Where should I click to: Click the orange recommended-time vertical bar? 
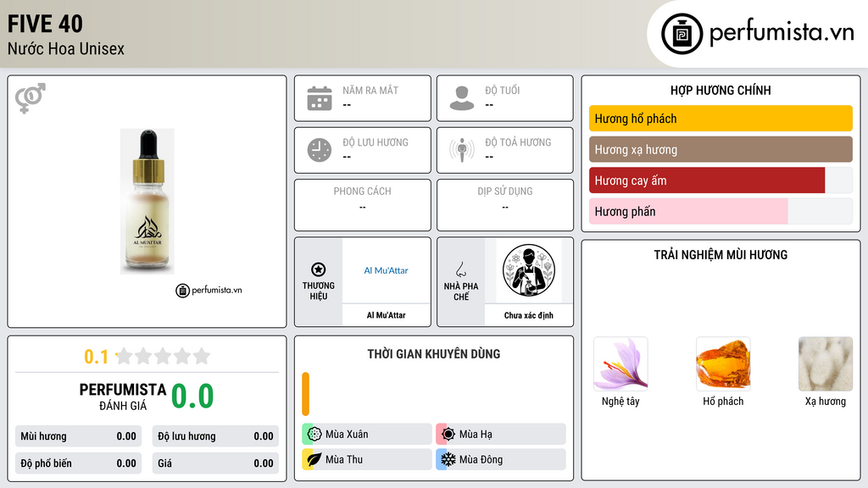(x=305, y=394)
